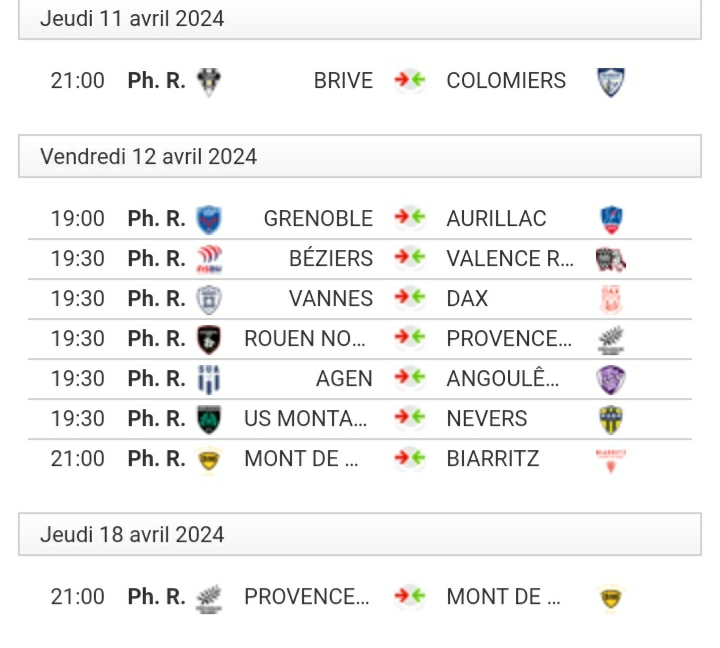Click the ROUEN NO... team name

[x=305, y=339]
